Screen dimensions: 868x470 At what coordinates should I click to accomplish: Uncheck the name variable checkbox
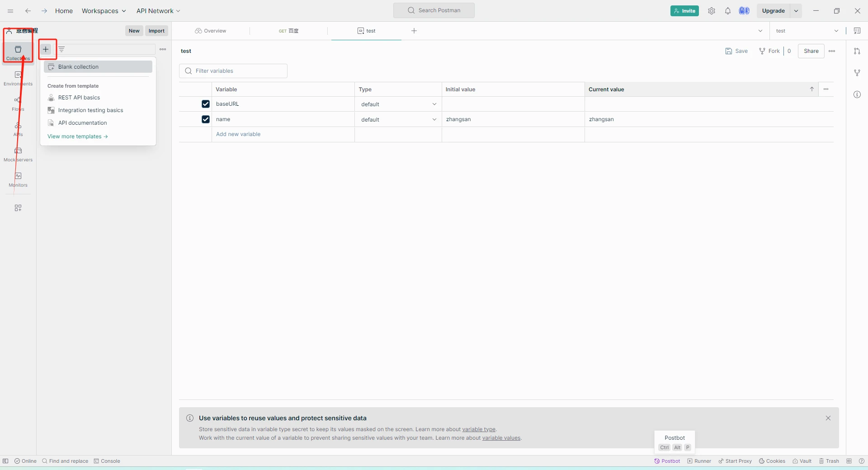click(206, 119)
